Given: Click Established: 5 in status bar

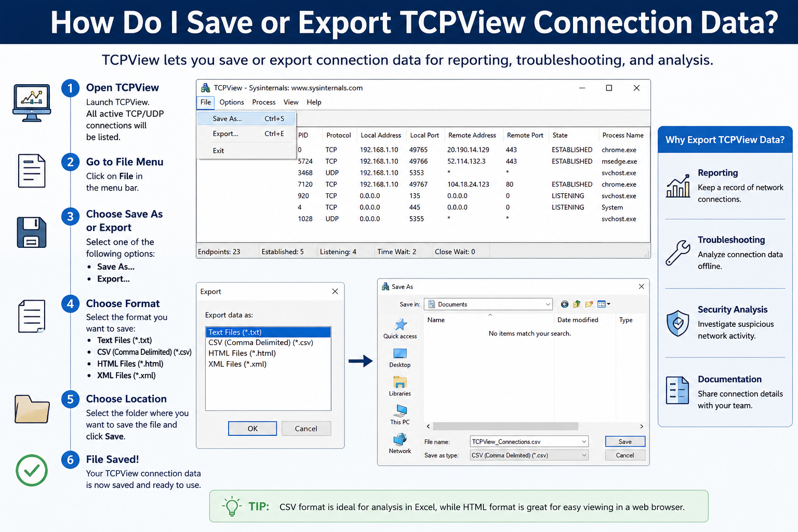Looking at the screenshot, I should [x=283, y=252].
